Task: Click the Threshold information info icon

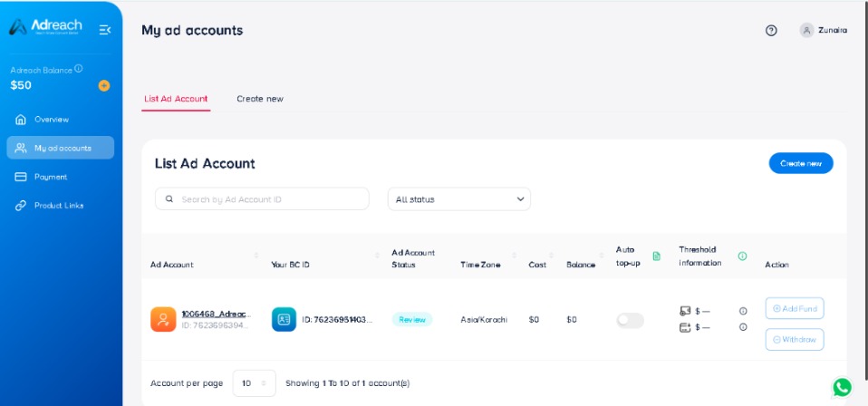Action: click(742, 256)
